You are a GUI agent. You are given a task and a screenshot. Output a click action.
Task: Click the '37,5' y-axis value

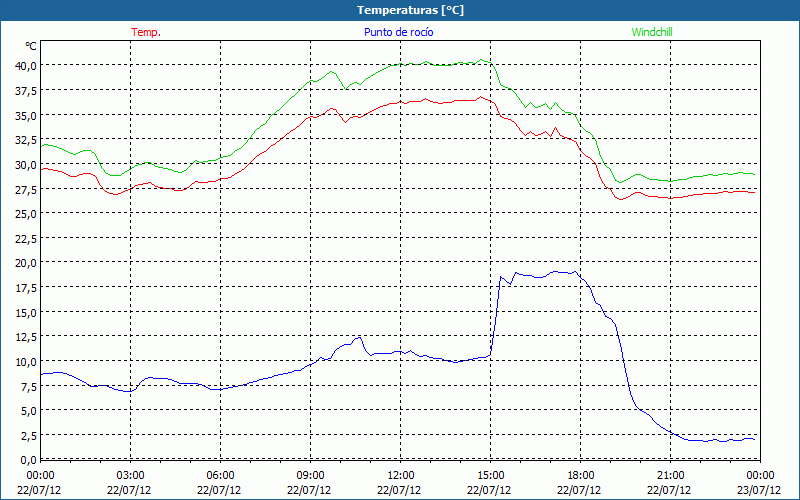coord(26,90)
